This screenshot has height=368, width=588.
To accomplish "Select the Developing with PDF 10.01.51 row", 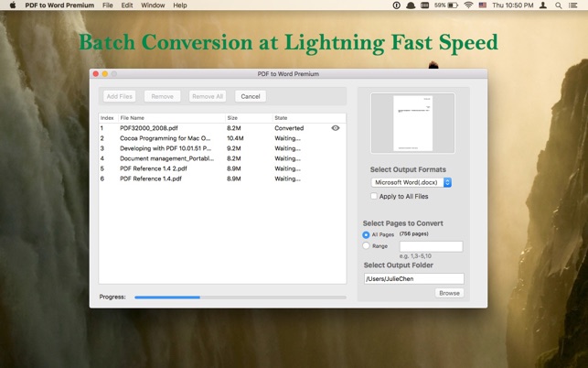I will coord(222,148).
